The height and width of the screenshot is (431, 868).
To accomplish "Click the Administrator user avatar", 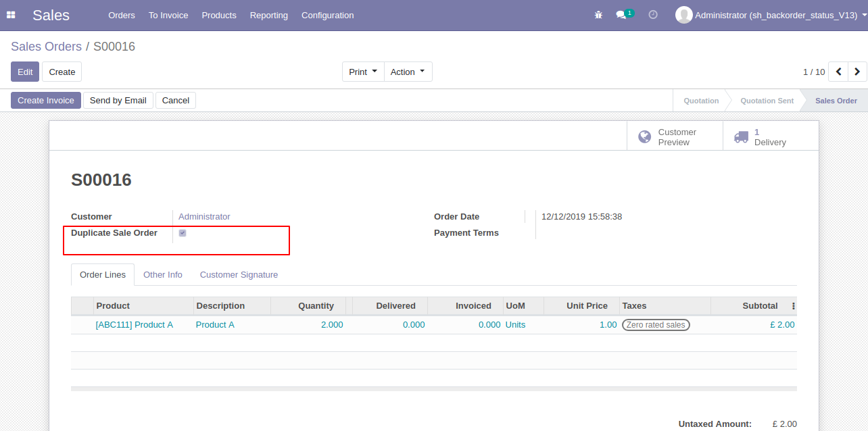I will point(683,15).
